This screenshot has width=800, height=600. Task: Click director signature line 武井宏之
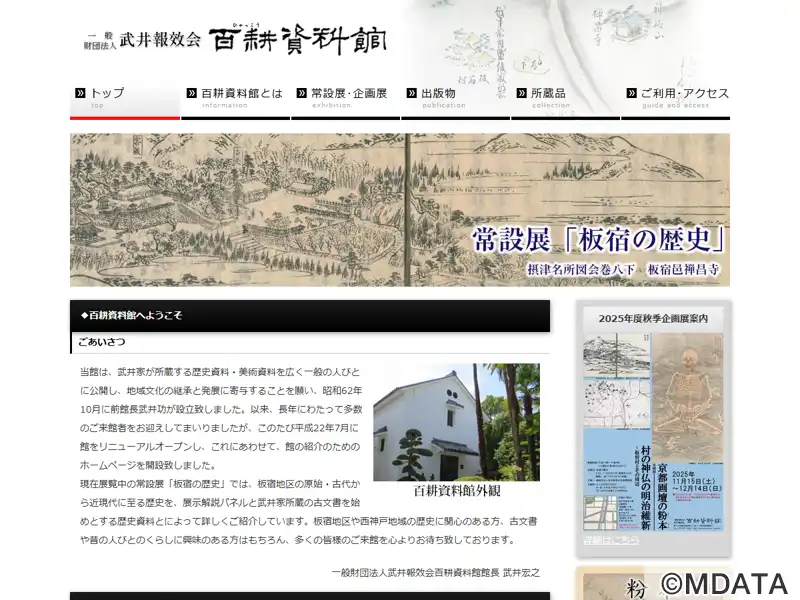(435, 572)
